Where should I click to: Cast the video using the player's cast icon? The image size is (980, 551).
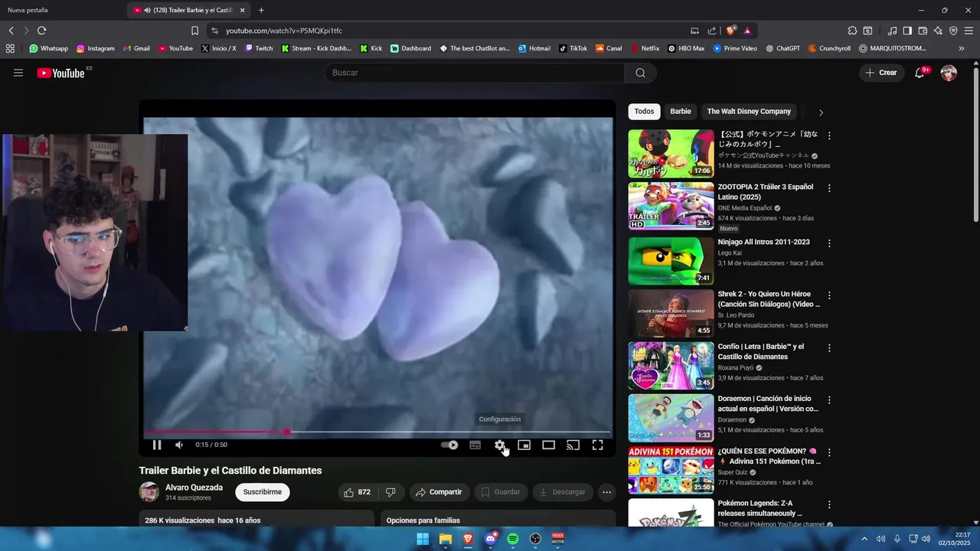coord(573,445)
